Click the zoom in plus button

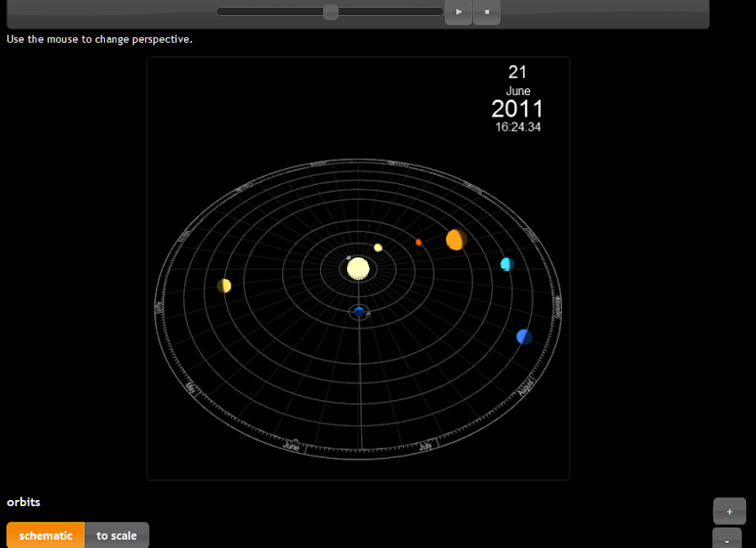tap(728, 511)
